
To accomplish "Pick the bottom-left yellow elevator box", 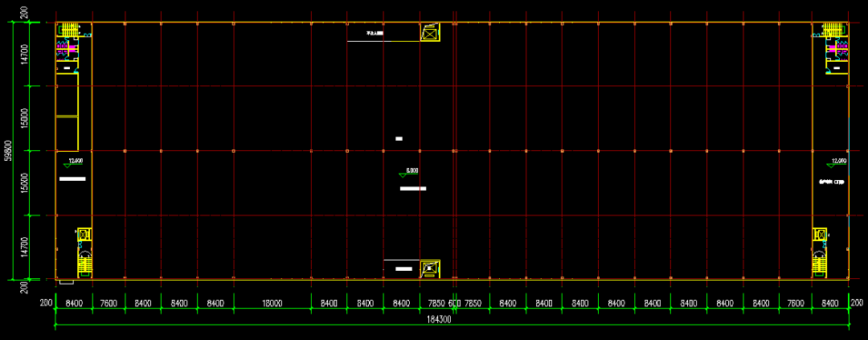I will click(x=84, y=234).
